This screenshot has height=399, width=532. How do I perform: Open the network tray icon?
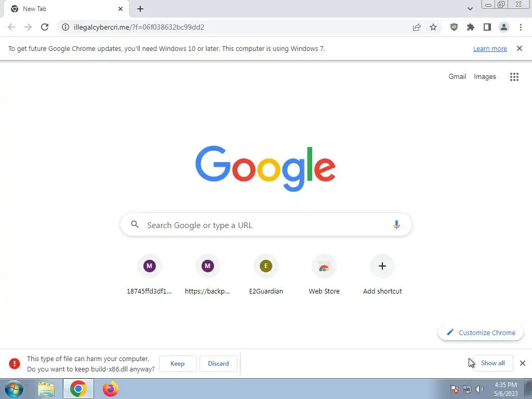point(467,389)
